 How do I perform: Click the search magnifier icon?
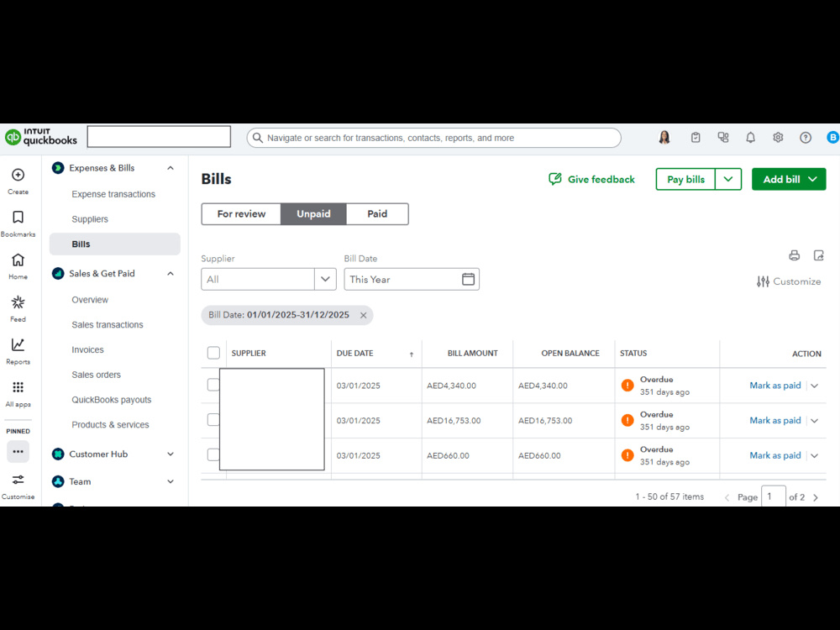[x=258, y=138]
